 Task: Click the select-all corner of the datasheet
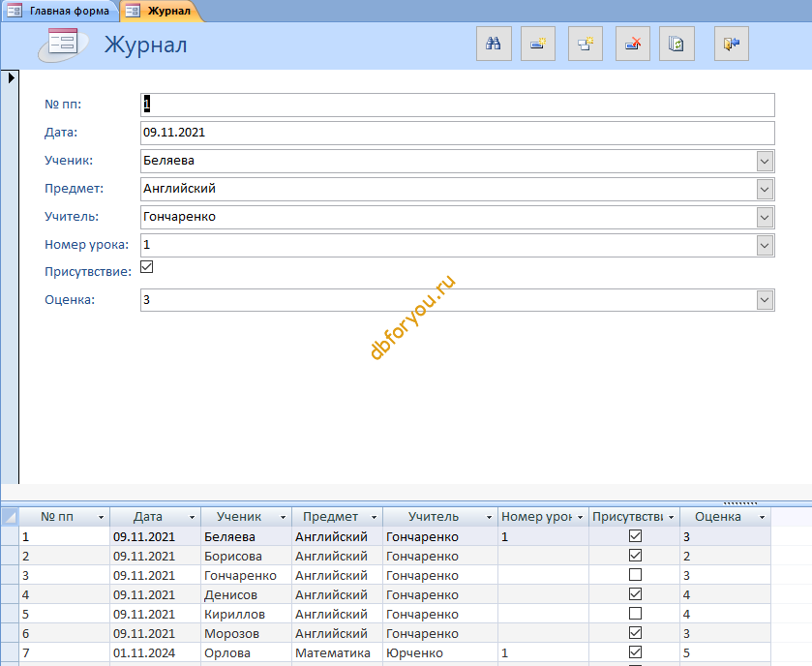click(10, 517)
